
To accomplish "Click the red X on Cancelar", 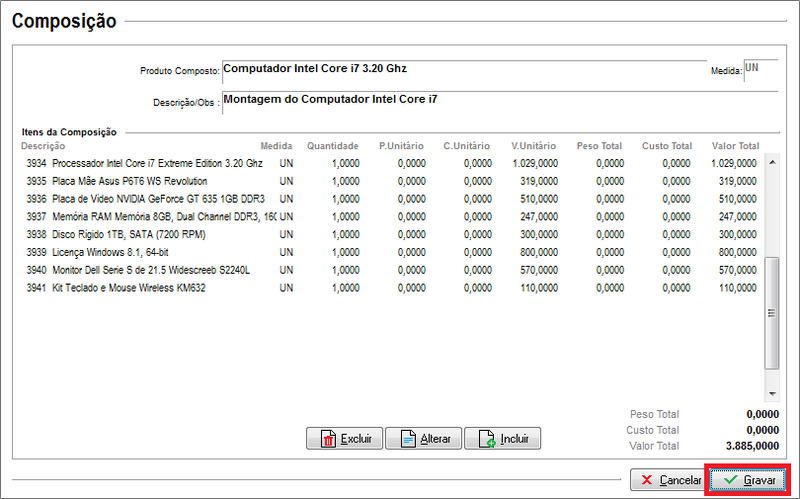I will [x=648, y=480].
